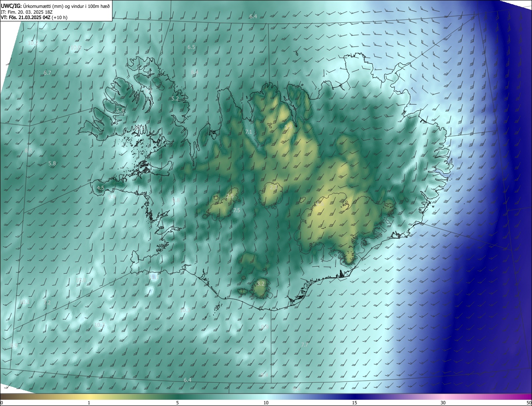The height and width of the screenshot is (406, 532).
Task: Click the 'Úrkomumætti (mm) og vindur' title line
Action: tap(55, 5)
